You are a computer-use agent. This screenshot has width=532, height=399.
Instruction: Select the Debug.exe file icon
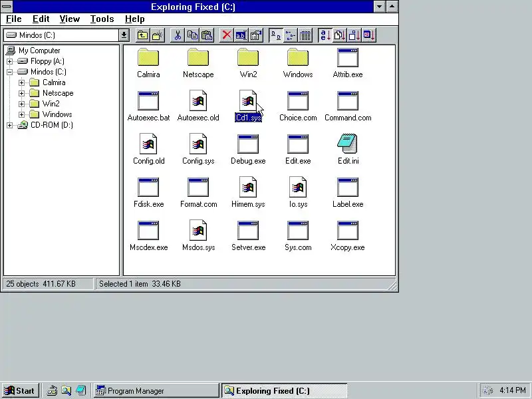[248, 144]
